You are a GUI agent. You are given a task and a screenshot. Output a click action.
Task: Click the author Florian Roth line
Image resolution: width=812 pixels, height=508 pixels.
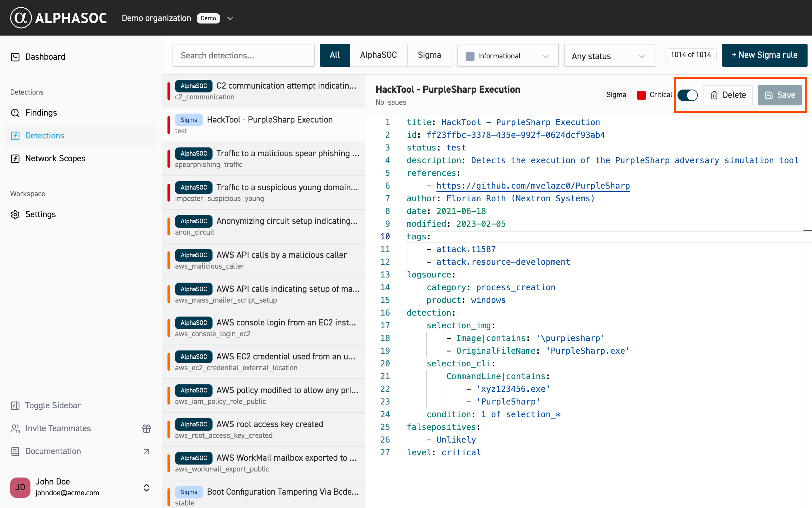[x=501, y=198]
